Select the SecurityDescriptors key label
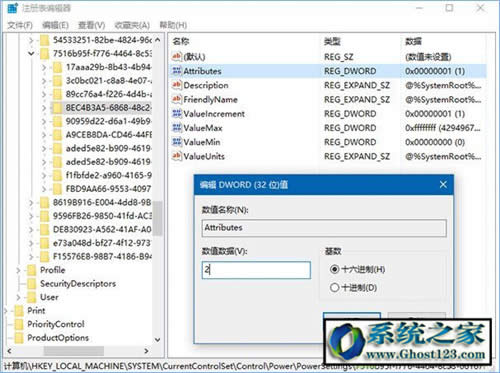 click(x=78, y=284)
